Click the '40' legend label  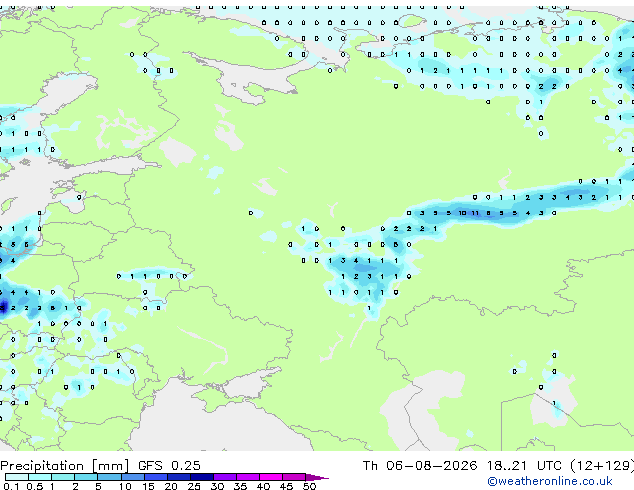pyautogui.click(x=263, y=486)
